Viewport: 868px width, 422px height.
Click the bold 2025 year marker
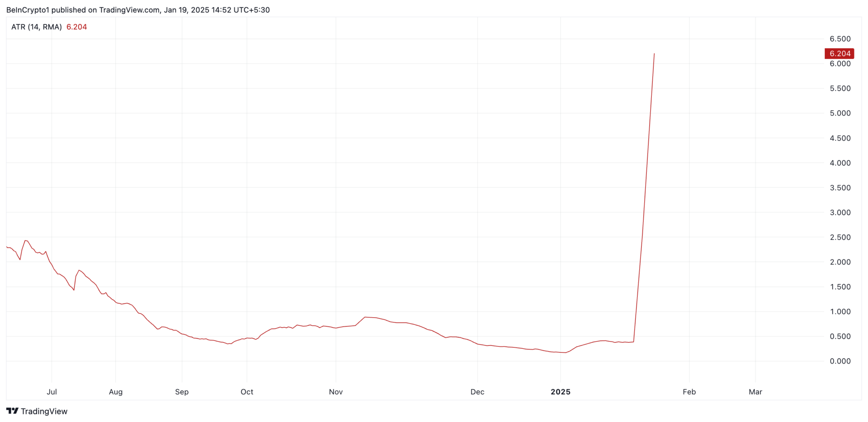tap(560, 392)
